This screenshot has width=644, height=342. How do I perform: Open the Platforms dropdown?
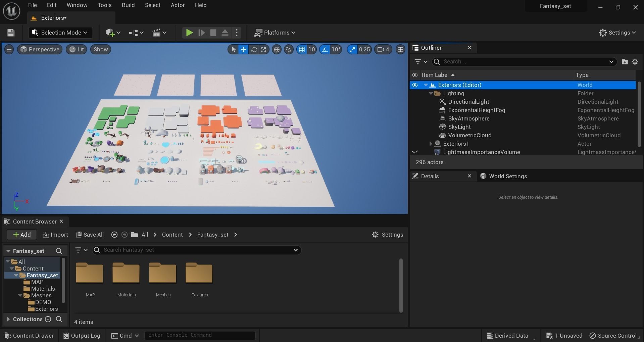(275, 33)
